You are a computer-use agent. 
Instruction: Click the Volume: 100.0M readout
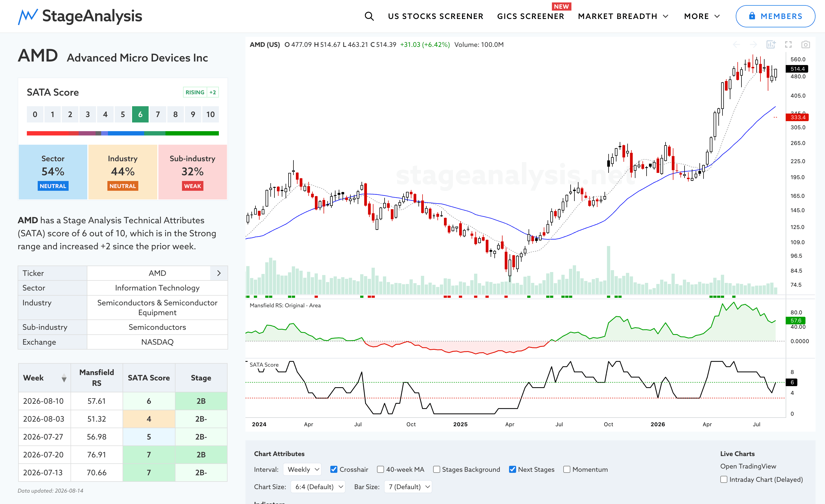pyautogui.click(x=479, y=44)
